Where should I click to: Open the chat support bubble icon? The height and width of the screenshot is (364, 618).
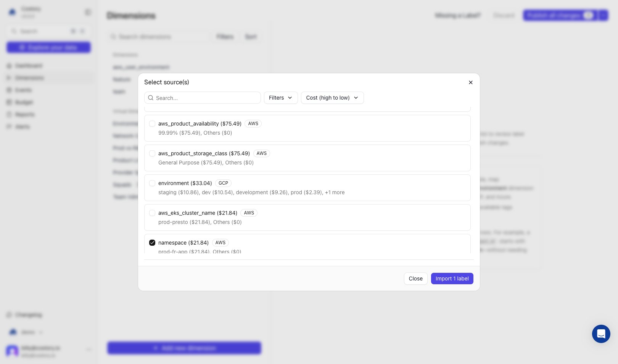pyautogui.click(x=601, y=334)
